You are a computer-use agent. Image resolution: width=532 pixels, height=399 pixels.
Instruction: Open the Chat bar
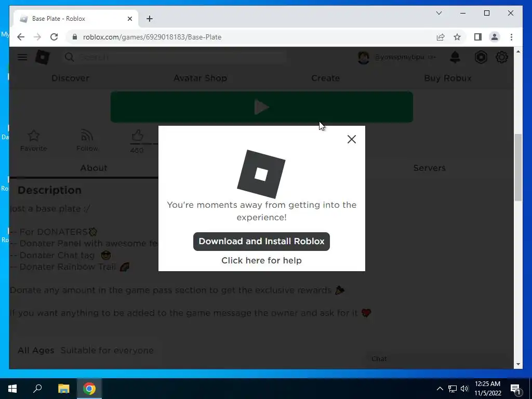[437, 359]
